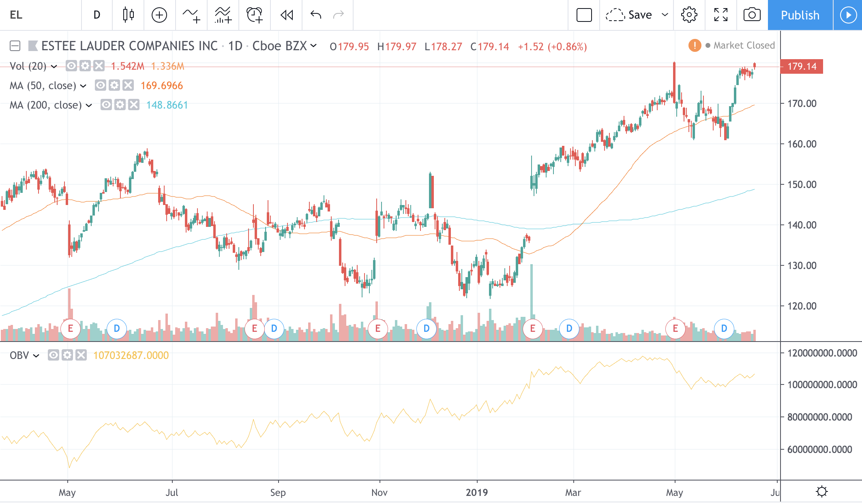Click the dividend D marker before 2019
The image size is (862, 504).
click(427, 329)
